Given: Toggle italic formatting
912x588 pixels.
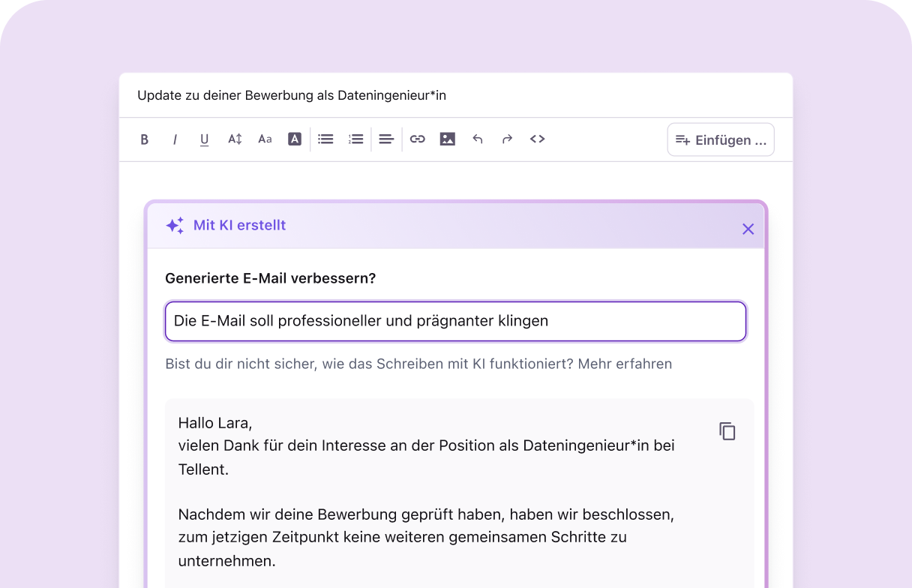Looking at the screenshot, I should pos(175,139).
